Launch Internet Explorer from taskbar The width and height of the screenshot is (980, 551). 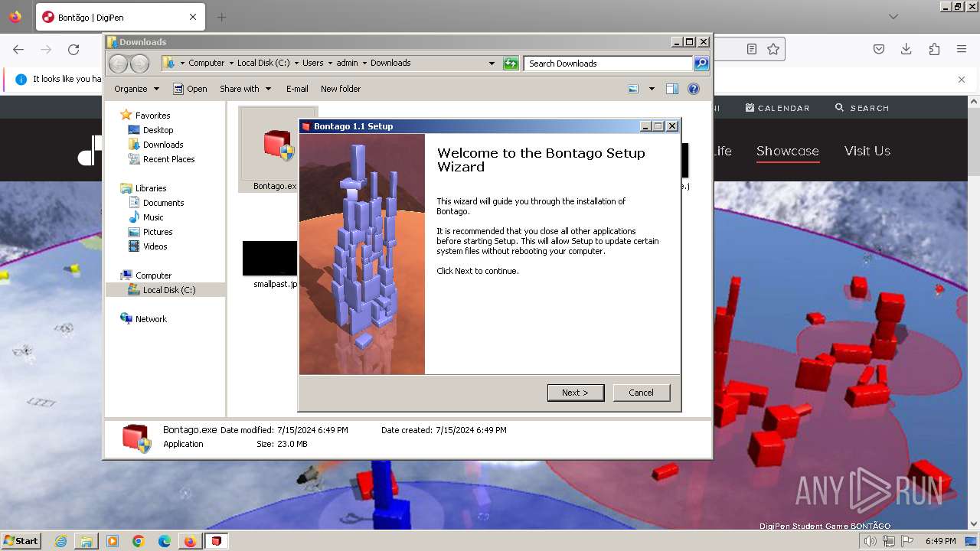click(61, 541)
